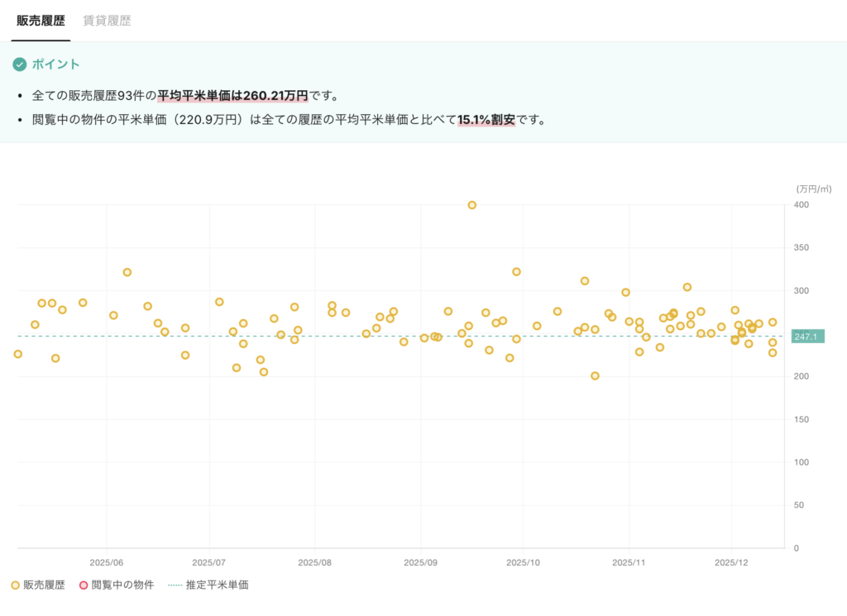
Task: Click the green 247.1 estimated price label
Action: pos(805,337)
